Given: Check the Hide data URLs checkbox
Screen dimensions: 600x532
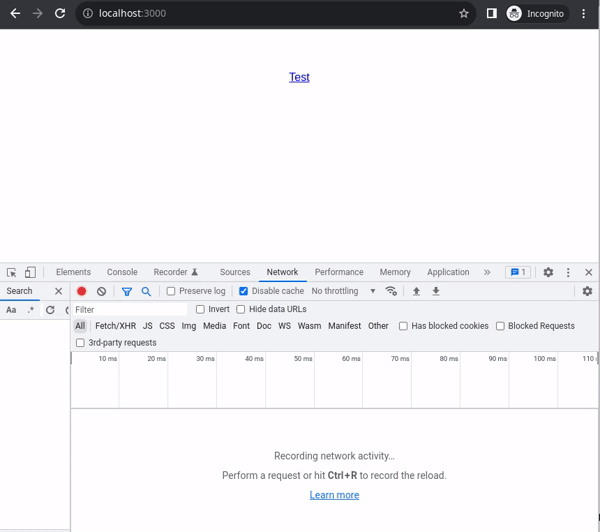Looking at the screenshot, I should coord(241,309).
